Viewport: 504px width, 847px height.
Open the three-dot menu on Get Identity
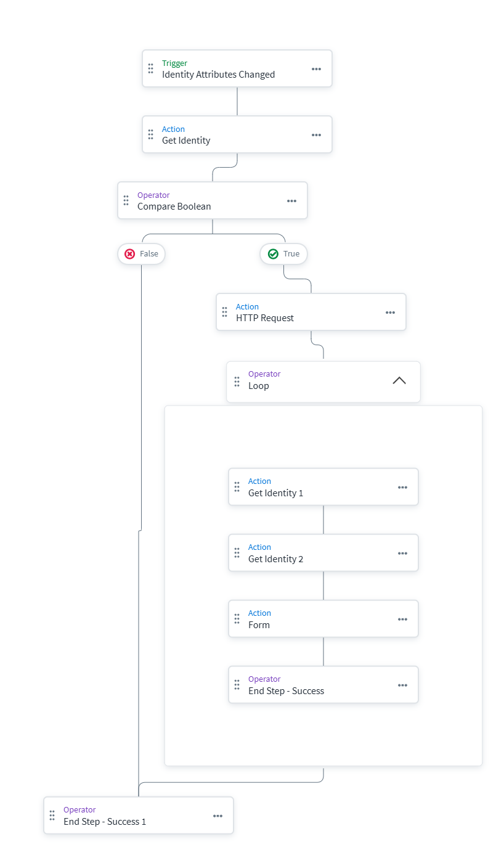pyautogui.click(x=316, y=135)
